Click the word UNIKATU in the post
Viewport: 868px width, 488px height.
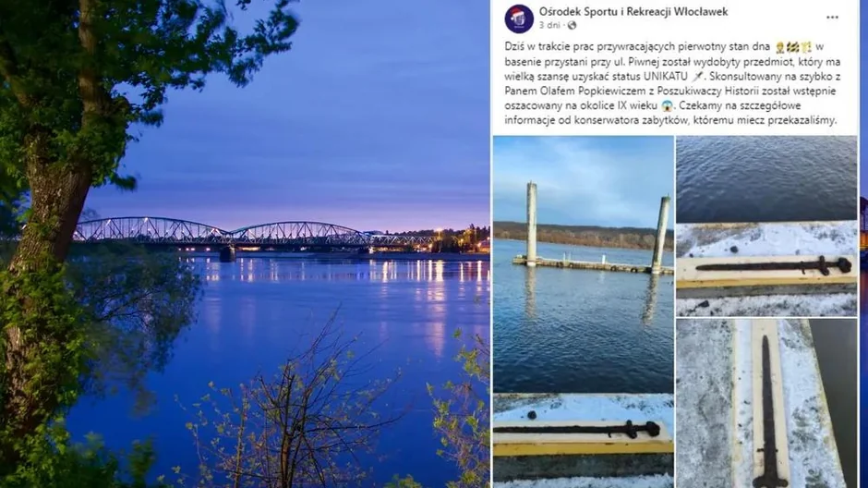666,77
